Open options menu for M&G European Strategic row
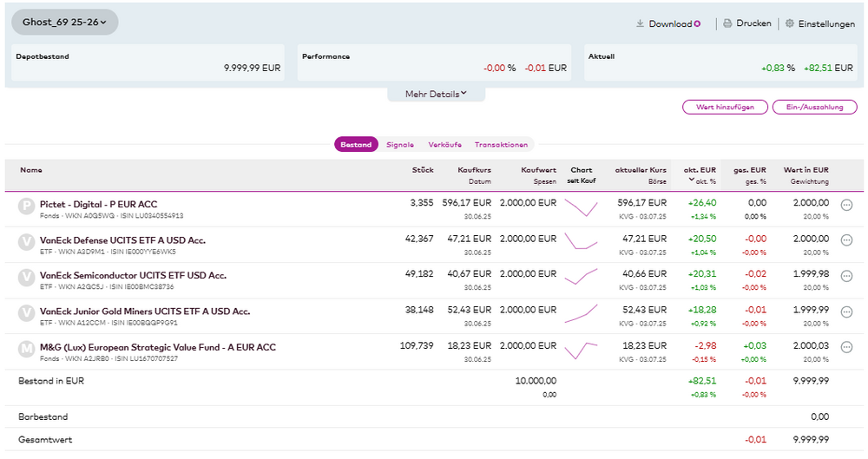 847,348
